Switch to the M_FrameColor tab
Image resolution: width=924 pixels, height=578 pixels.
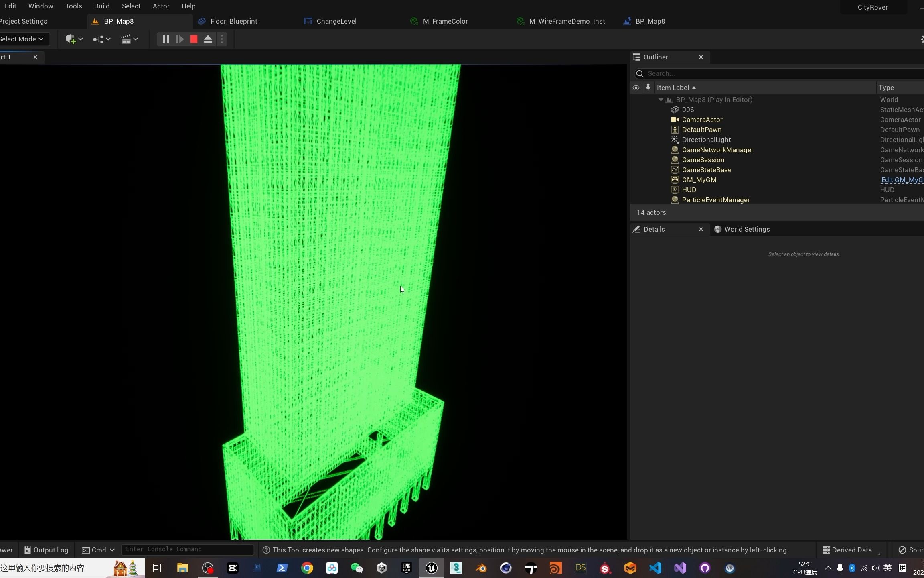click(x=445, y=21)
